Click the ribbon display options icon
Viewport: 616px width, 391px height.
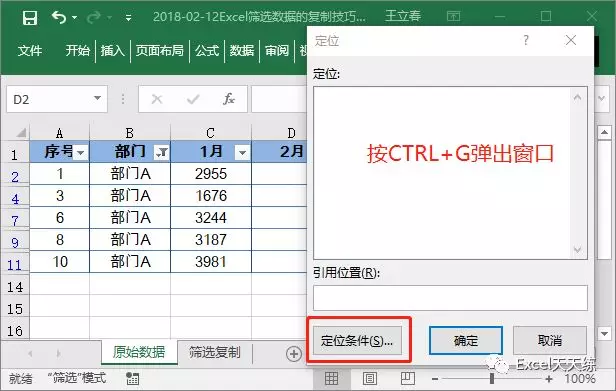click(454, 17)
